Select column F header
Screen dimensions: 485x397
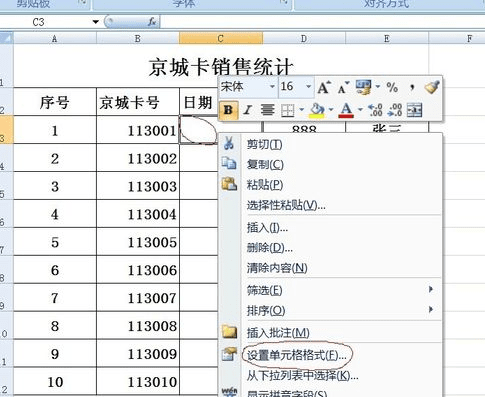click(x=457, y=38)
